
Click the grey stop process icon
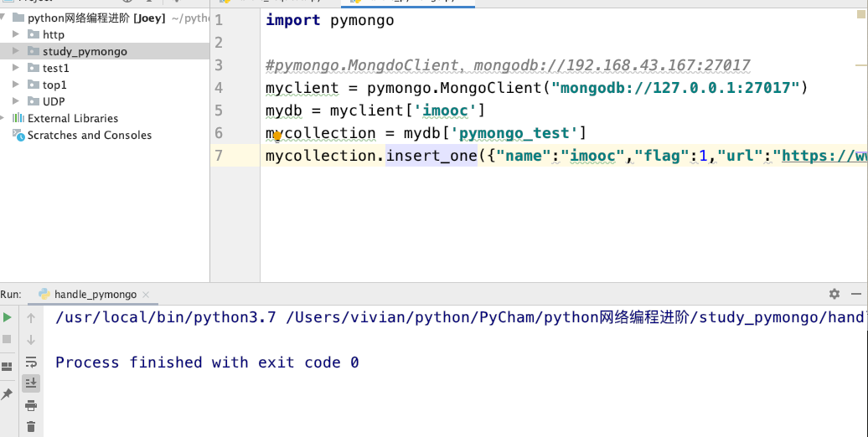click(x=7, y=339)
